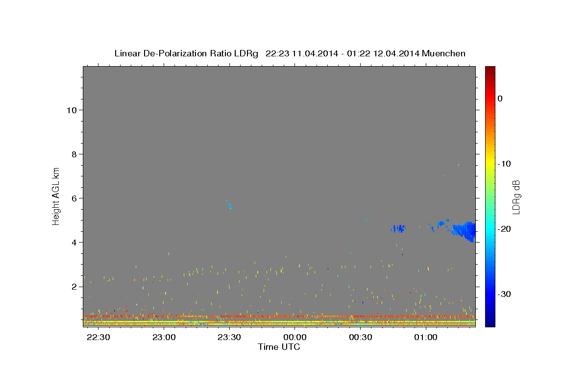
Task: Click the colorbar value label -20
Action: click(504, 229)
